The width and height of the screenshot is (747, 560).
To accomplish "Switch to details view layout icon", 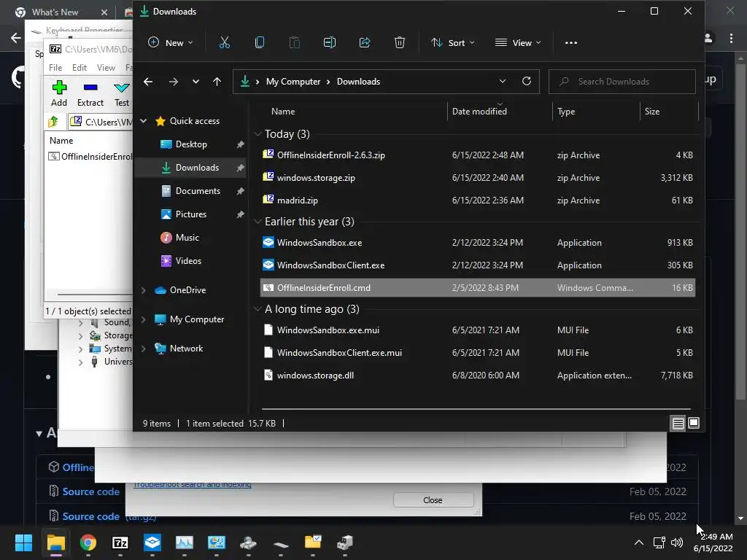I will [x=678, y=423].
